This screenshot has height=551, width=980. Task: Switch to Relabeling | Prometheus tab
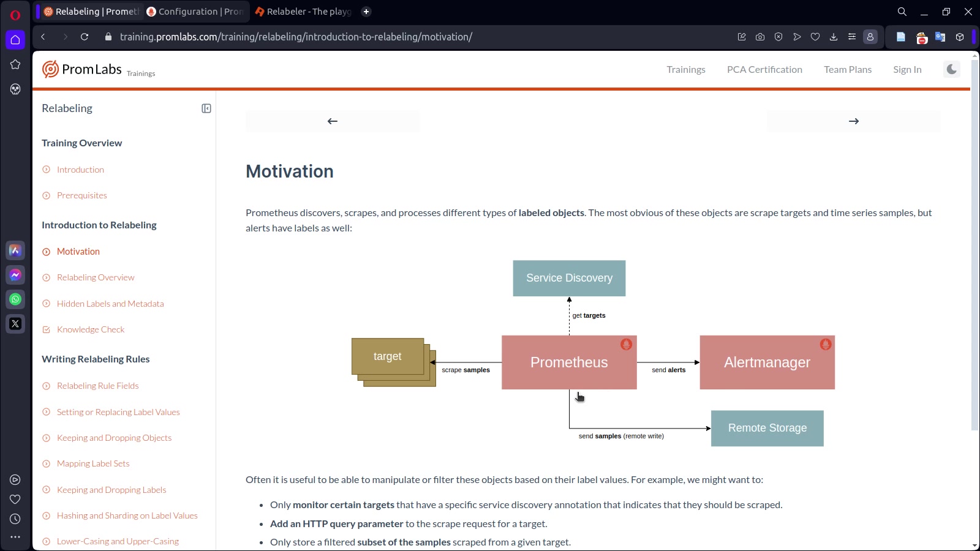point(91,12)
